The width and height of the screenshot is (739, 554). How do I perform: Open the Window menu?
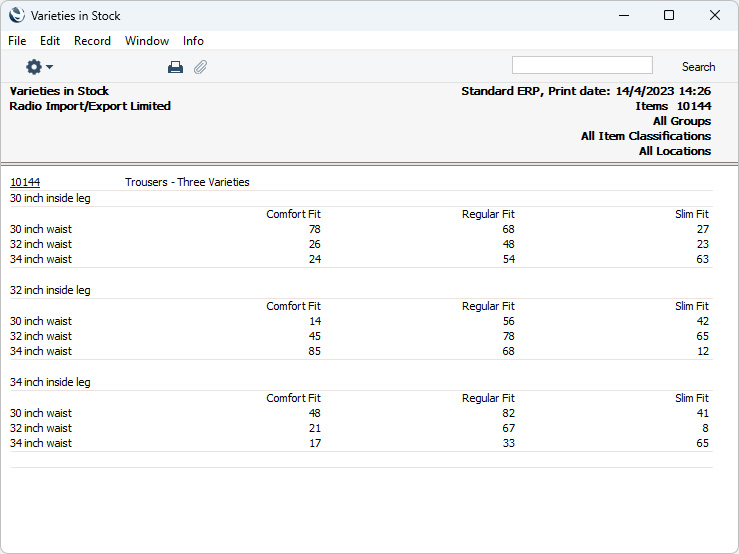[x=147, y=41]
